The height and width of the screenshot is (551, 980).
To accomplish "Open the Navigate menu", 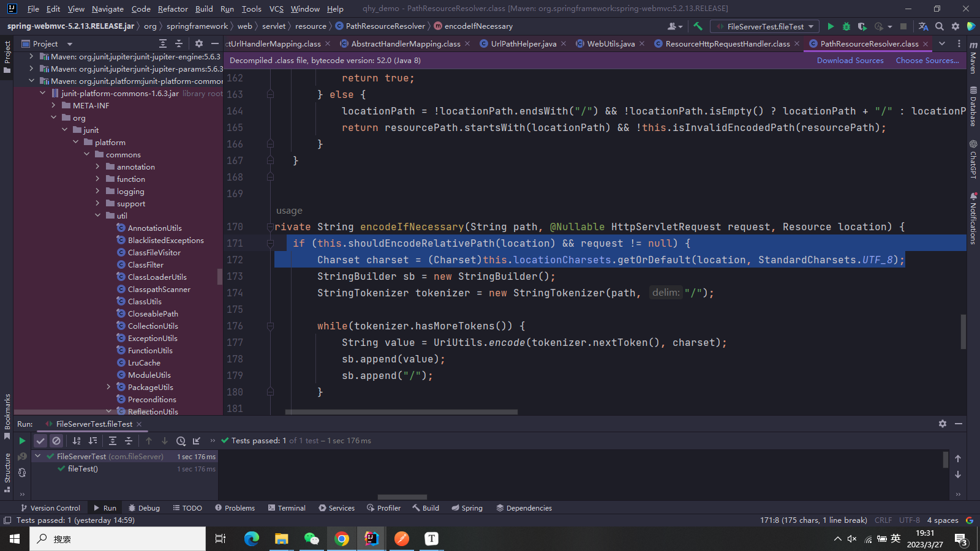I will 108,9.
